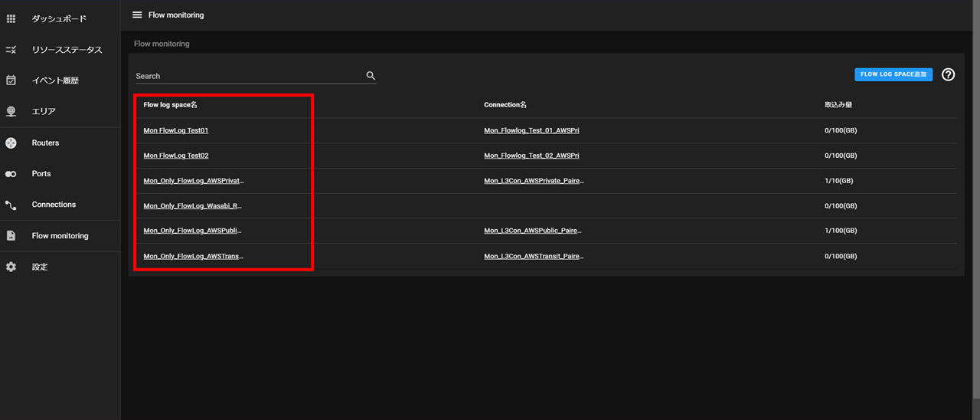The image size is (980, 420).
Task: Click the event history calendar icon
Action: [11, 80]
